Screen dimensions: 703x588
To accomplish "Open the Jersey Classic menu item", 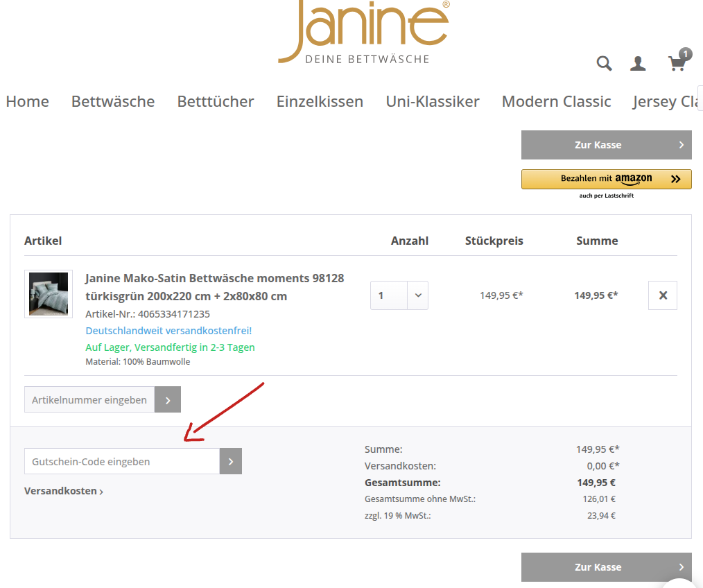I will coord(666,101).
